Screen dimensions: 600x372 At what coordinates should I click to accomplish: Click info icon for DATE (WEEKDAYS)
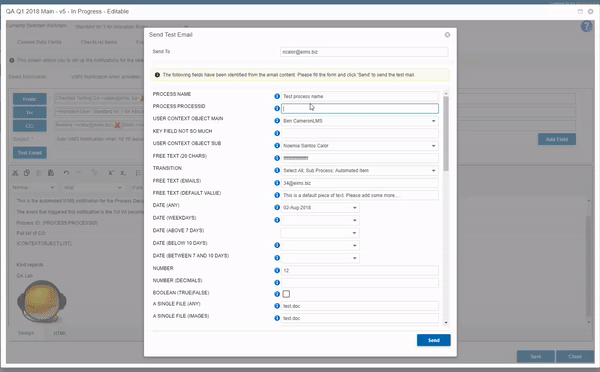tap(277, 220)
